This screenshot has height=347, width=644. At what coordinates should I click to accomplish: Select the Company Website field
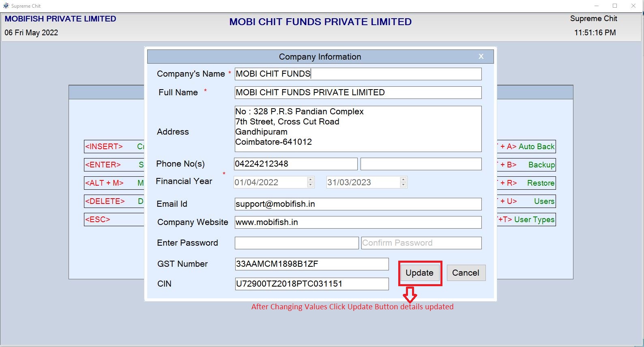(357, 222)
